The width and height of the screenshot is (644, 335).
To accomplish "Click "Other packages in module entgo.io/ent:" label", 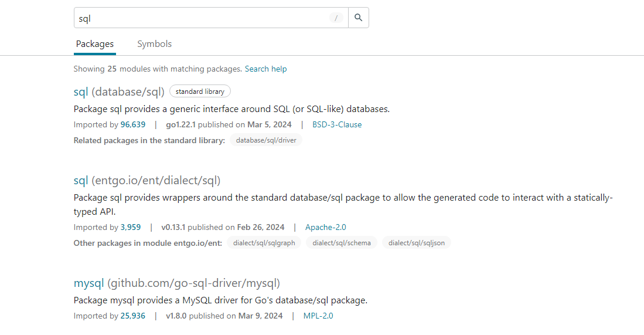I will tap(148, 243).
